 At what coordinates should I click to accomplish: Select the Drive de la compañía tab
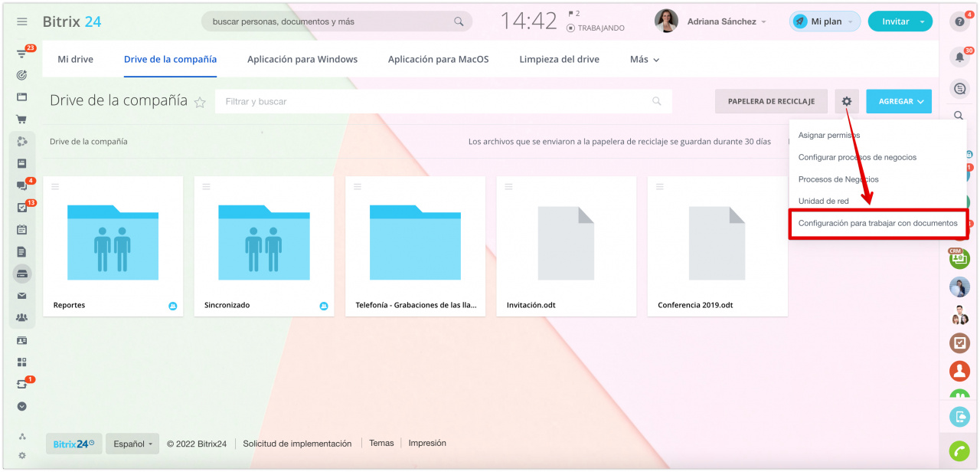(x=170, y=59)
